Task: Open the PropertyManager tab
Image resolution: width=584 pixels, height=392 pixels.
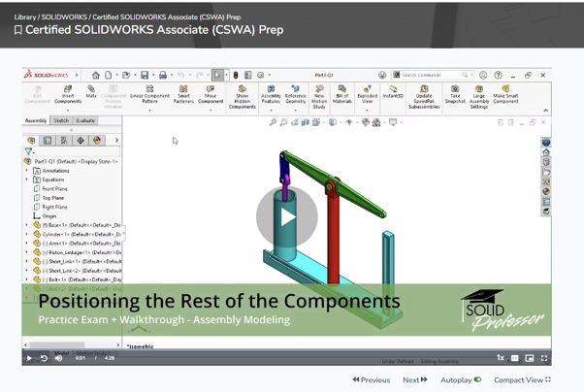Action: click(x=48, y=140)
